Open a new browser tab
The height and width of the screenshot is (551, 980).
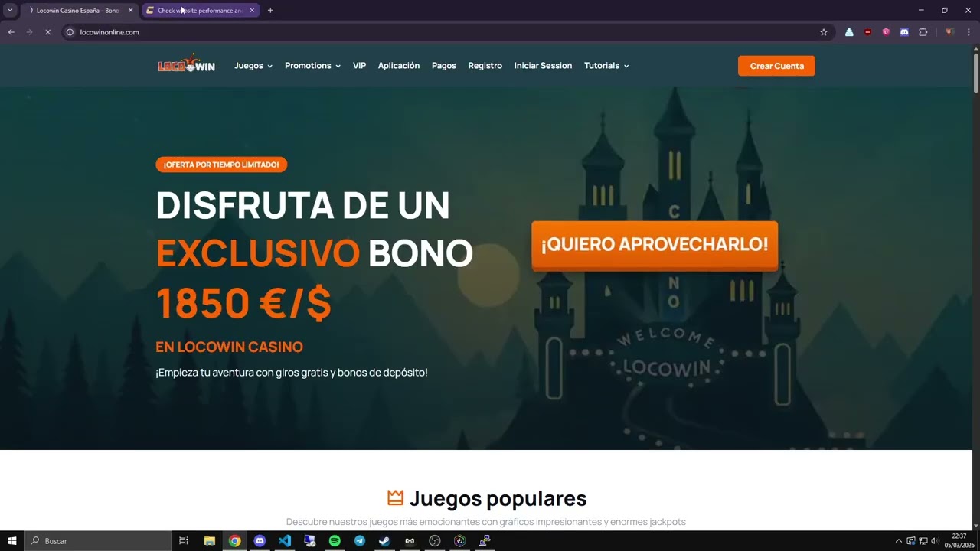270,11
